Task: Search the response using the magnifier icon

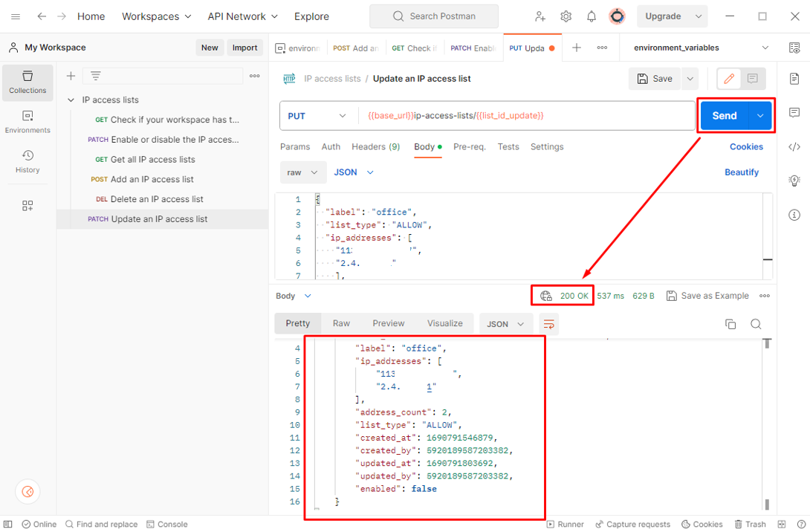Action: pyautogui.click(x=756, y=324)
